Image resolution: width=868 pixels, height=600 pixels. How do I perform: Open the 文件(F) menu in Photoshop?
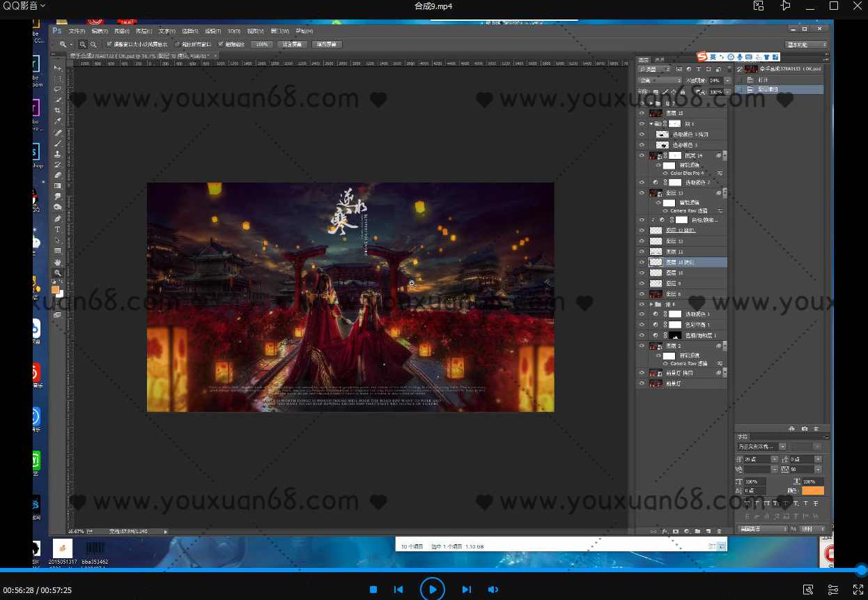pos(77,31)
